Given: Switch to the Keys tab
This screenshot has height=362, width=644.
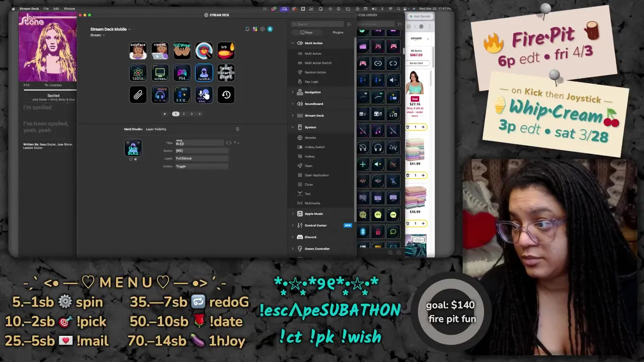Looking at the screenshot, I should tap(306, 32).
